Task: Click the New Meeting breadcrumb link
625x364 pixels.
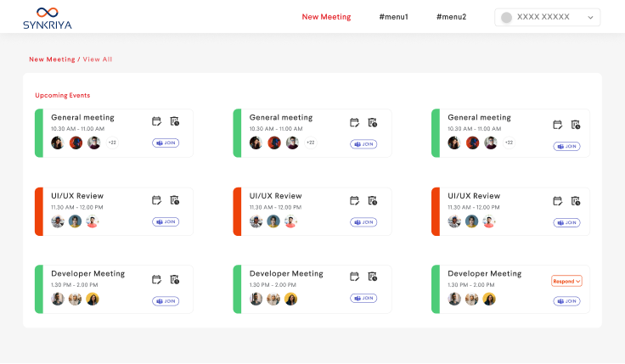Action: click(x=52, y=59)
